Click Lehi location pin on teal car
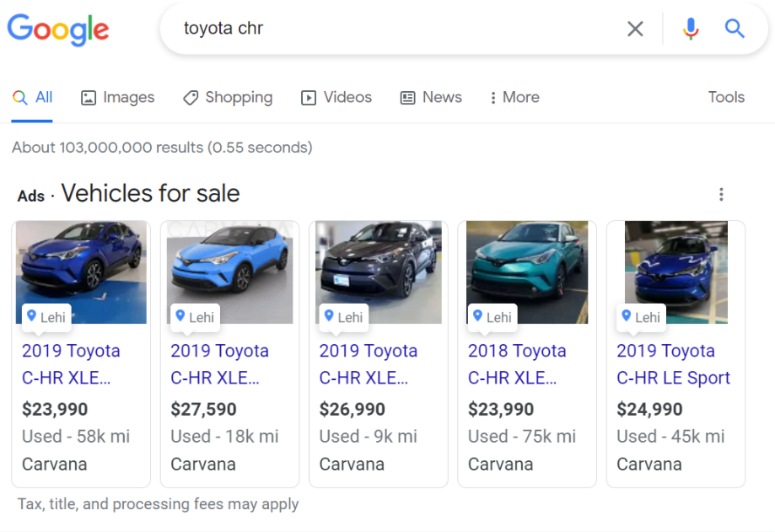The width and height of the screenshot is (775, 532). coord(478,316)
